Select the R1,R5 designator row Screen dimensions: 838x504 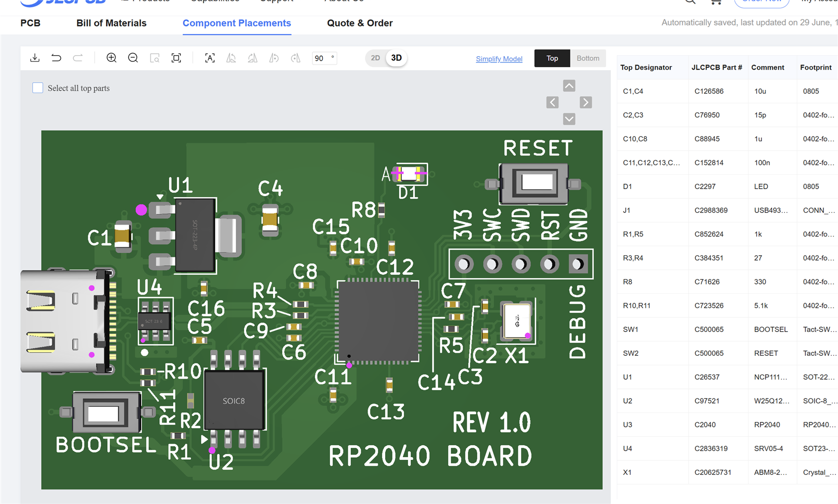coord(727,234)
